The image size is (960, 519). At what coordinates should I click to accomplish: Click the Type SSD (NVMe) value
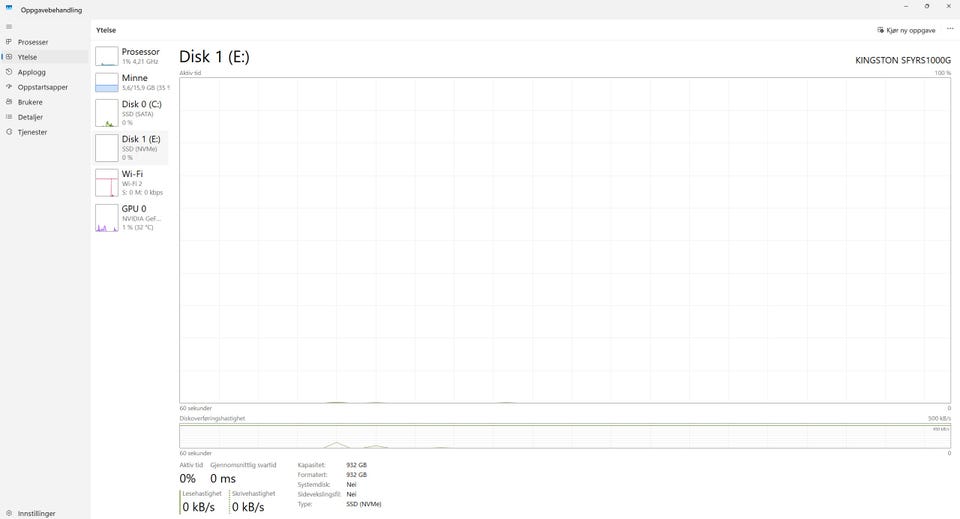pyautogui.click(x=364, y=504)
